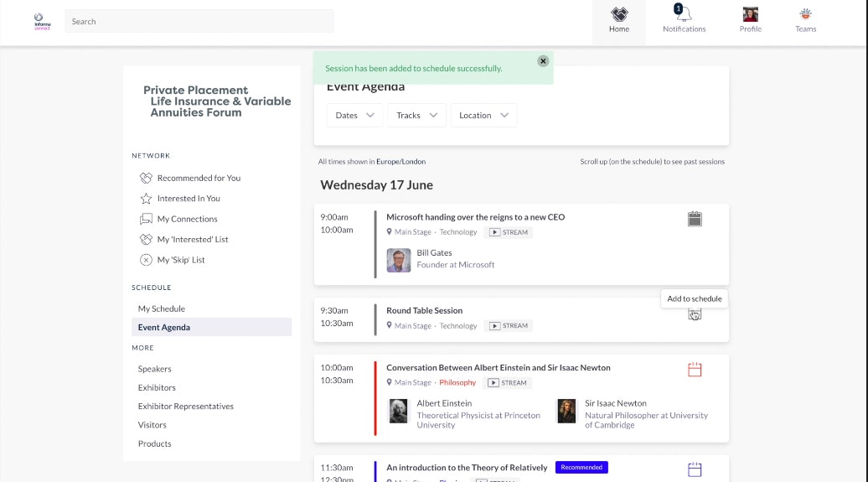868x482 pixels.
Task: Select Speakers from the More section
Action: (x=155, y=369)
